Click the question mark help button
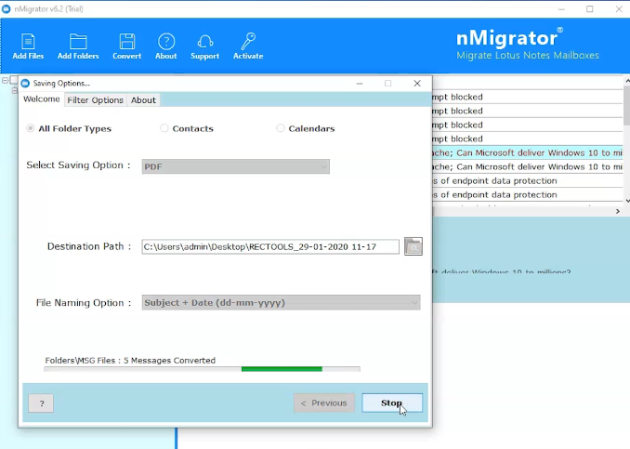Image resolution: width=630 pixels, height=449 pixels. click(x=41, y=403)
